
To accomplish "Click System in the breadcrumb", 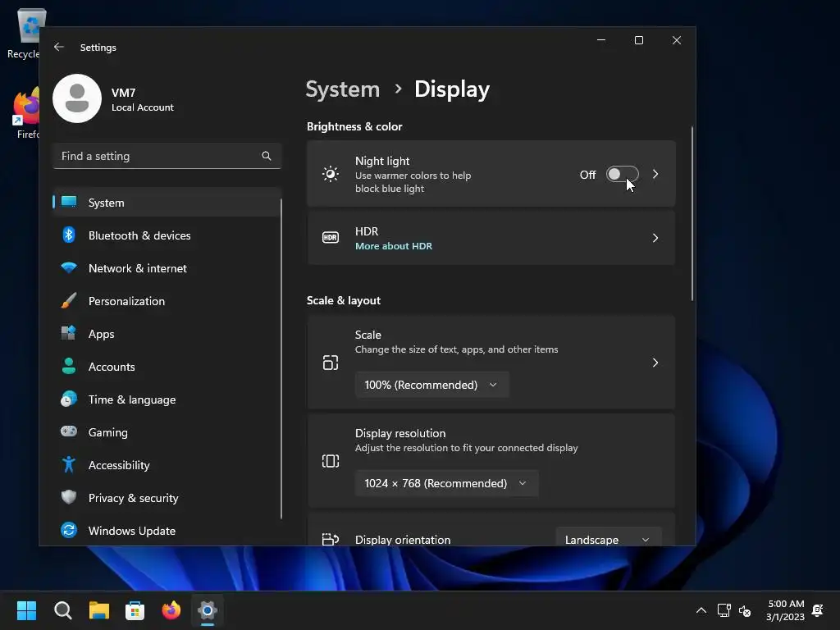I will click(342, 89).
